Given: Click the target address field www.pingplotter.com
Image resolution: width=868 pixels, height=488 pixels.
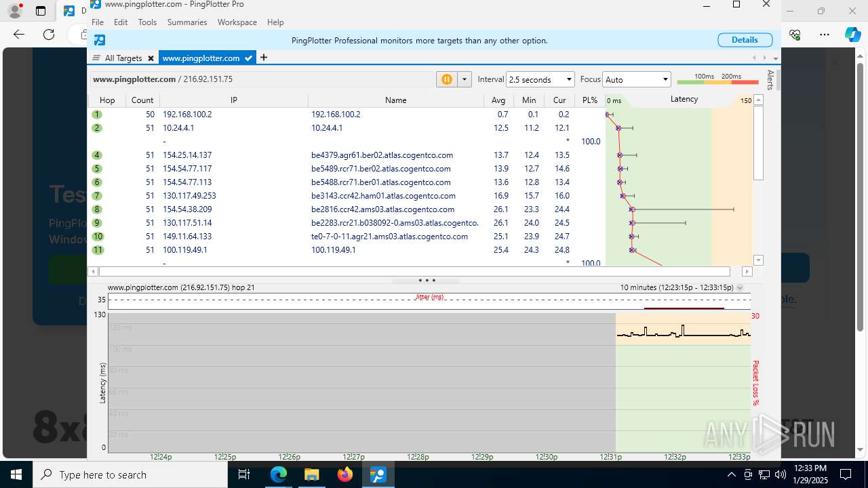Looking at the screenshot, I should click(x=262, y=79).
